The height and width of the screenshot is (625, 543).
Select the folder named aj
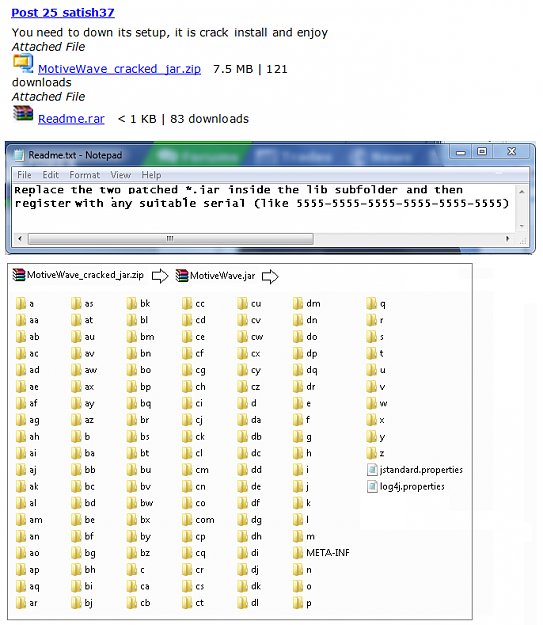click(x=26, y=470)
